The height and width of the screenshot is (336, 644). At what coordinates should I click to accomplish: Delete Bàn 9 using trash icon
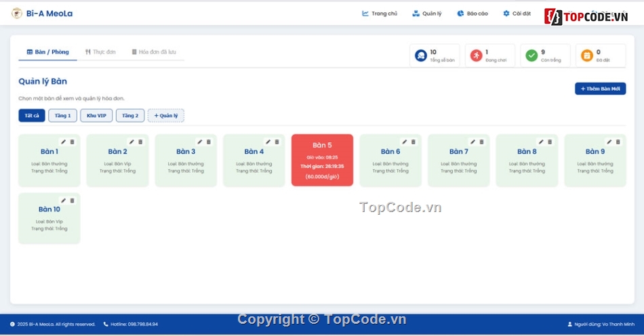point(618,142)
